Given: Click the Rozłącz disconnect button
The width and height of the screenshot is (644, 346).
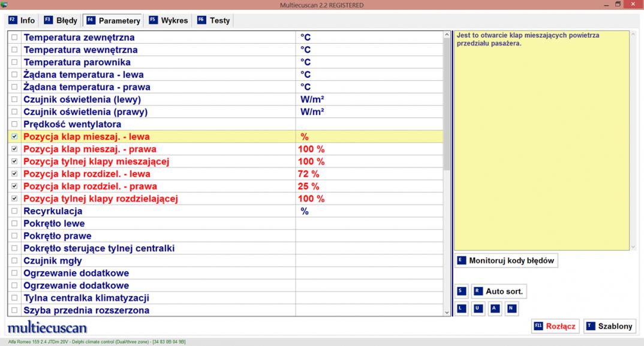Looking at the screenshot, I should coord(555,326).
